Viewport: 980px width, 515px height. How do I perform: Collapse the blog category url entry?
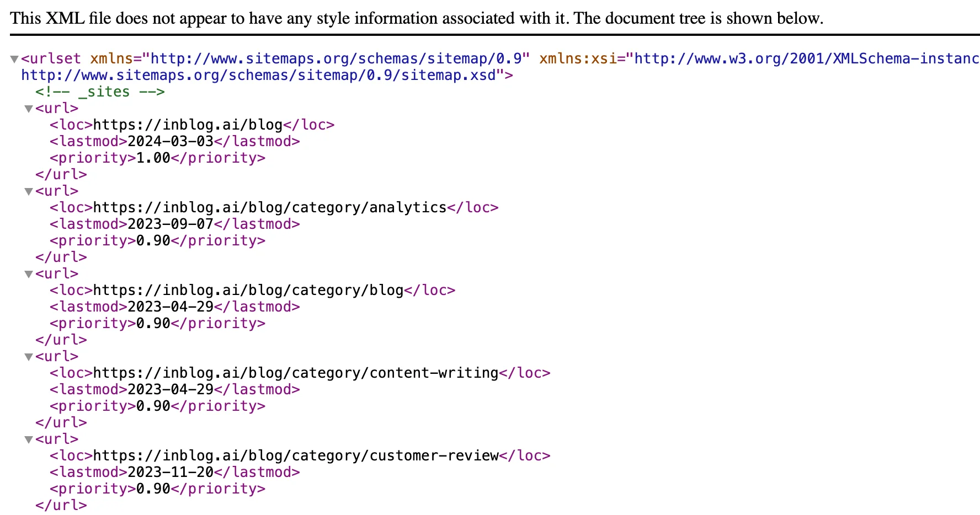click(x=28, y=274)
